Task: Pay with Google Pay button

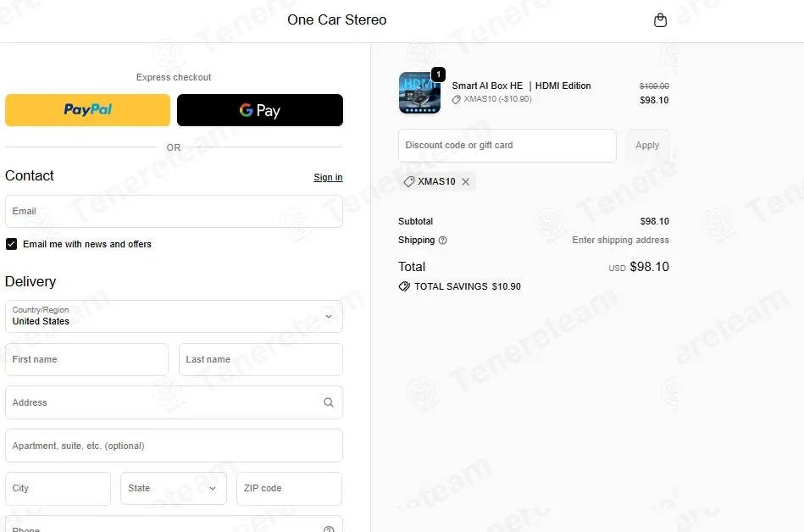Action: (x=260, y=109)
